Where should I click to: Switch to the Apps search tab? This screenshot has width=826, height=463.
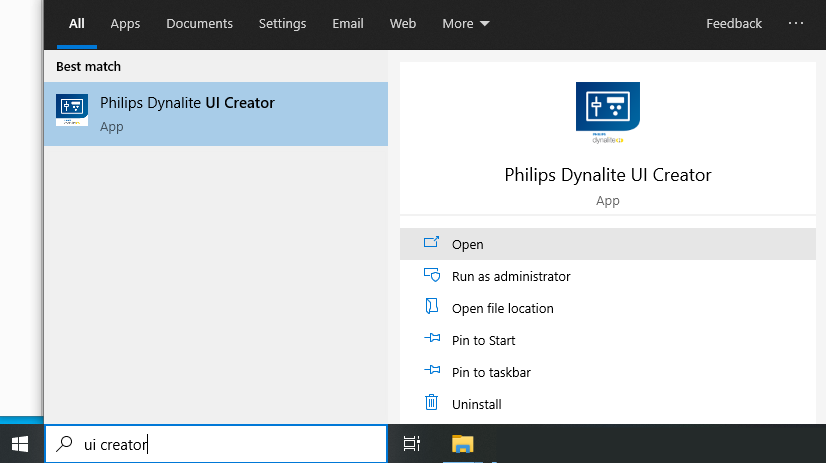(125, 24)
